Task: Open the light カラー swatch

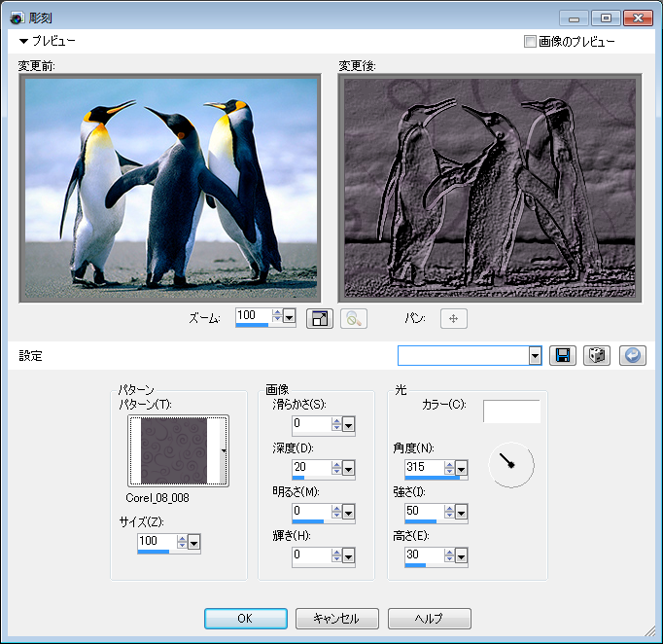Action: click(511, 411)
